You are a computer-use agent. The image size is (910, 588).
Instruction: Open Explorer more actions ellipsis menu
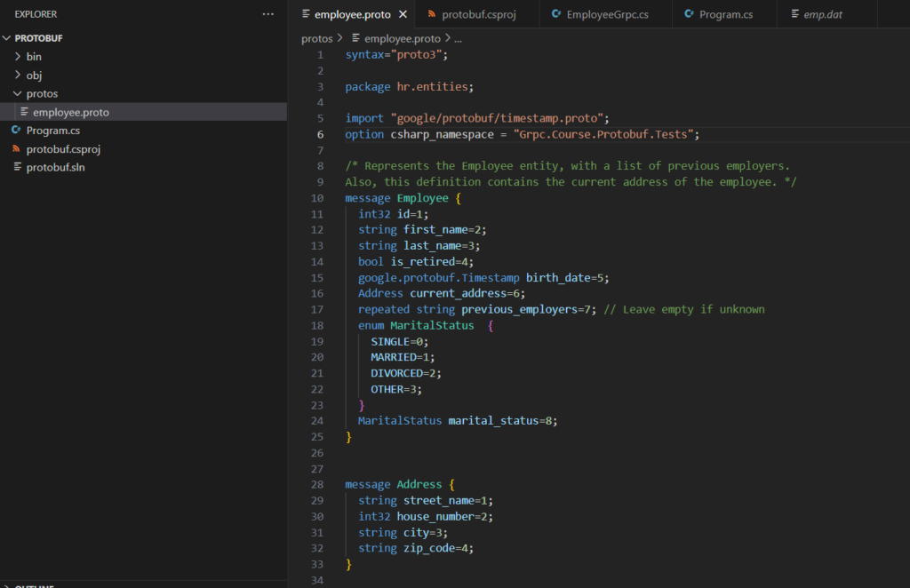click(x=267, y=15)
